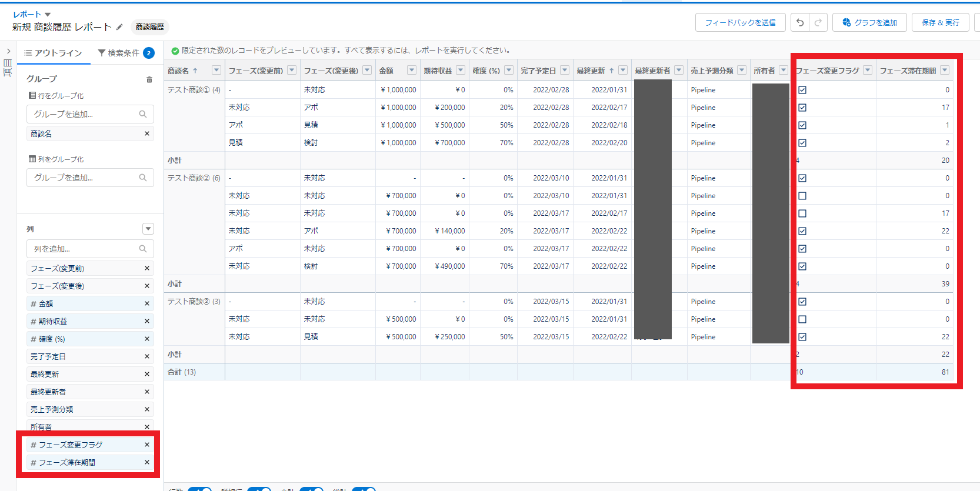Toggle flag checkbox in ¥500,000 expected revenue row

coord(802,125)
